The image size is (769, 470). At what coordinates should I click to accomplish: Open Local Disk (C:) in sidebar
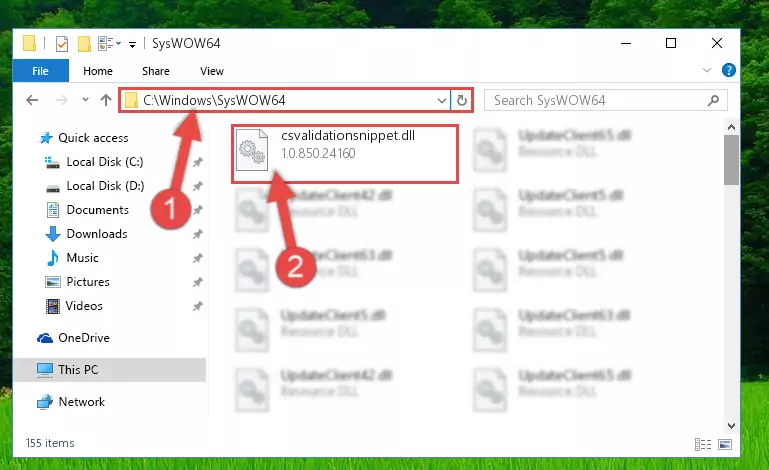click(x=105, y=162)
